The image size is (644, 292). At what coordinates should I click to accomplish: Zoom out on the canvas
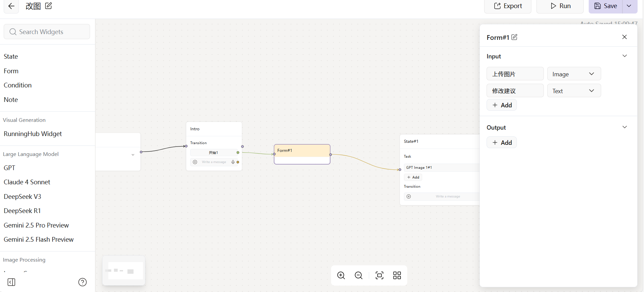pos(358,275)
